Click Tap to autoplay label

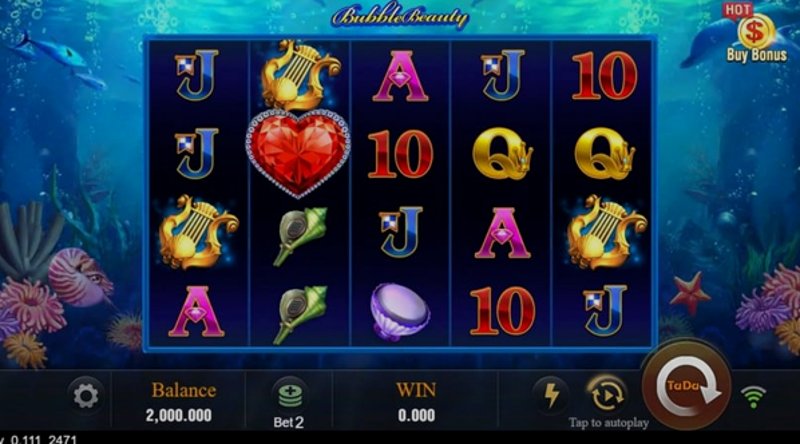coord(609,423)
